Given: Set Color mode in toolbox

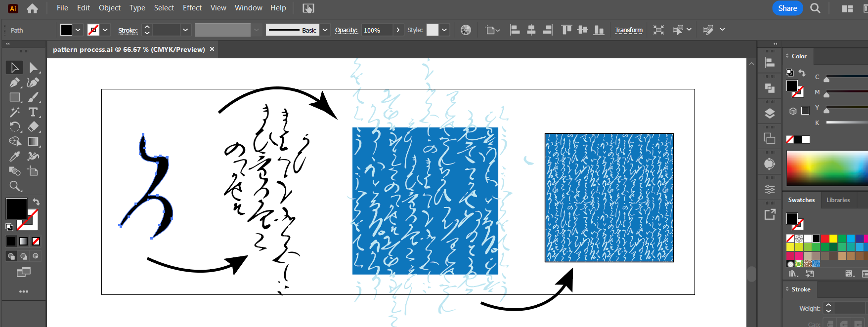Looking at the screenshot, I should [11, 241].
